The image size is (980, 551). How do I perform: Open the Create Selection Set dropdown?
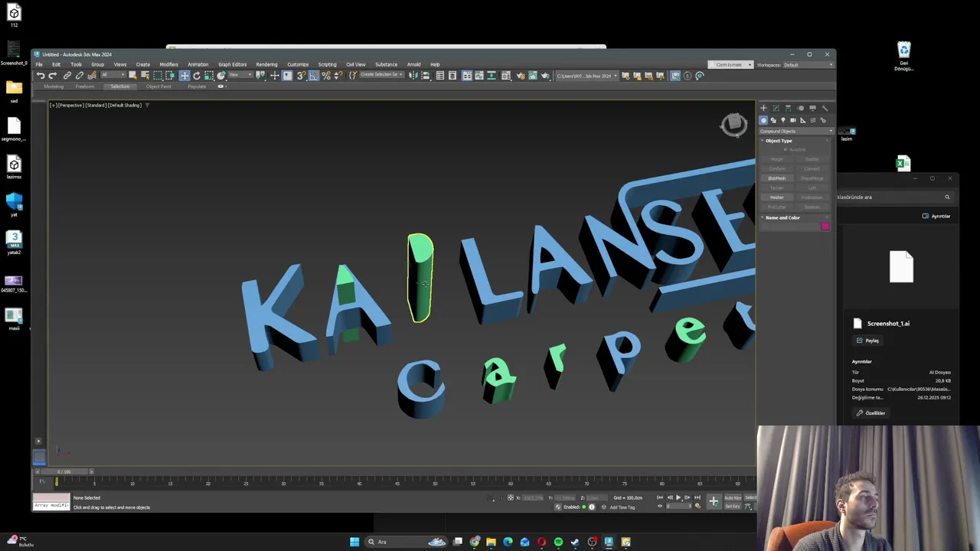click(381, 75)
